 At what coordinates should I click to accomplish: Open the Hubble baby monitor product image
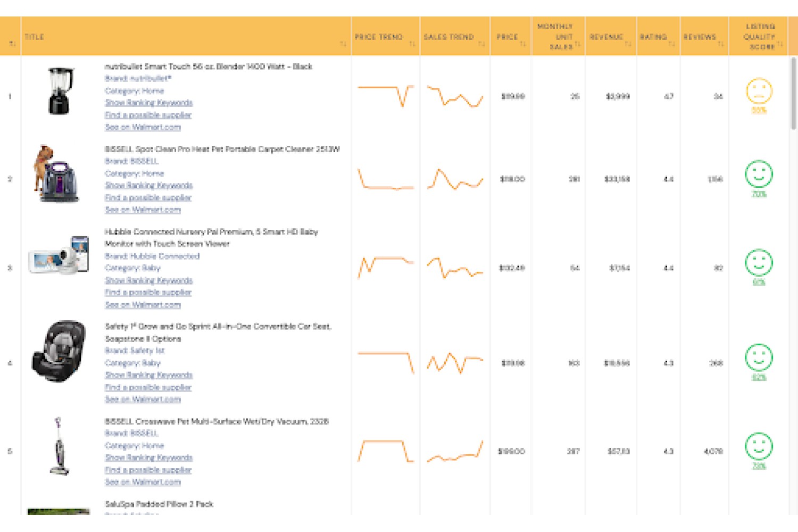pyautogui.click(x=59, y=255)
